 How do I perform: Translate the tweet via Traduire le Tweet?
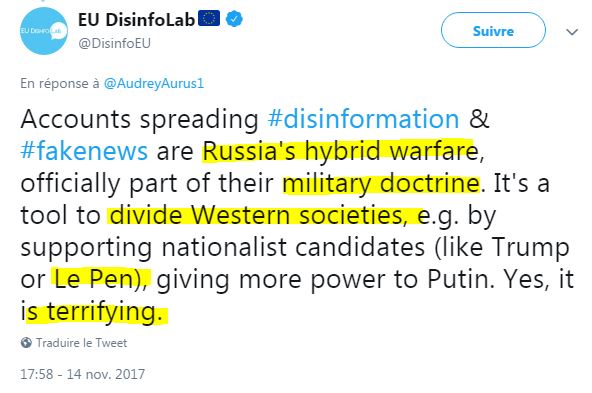click(81, 343)
